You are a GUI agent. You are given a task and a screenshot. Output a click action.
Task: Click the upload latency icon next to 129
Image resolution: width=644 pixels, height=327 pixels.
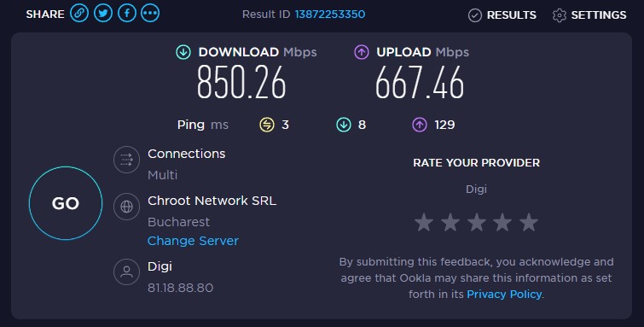click(420, 125)
